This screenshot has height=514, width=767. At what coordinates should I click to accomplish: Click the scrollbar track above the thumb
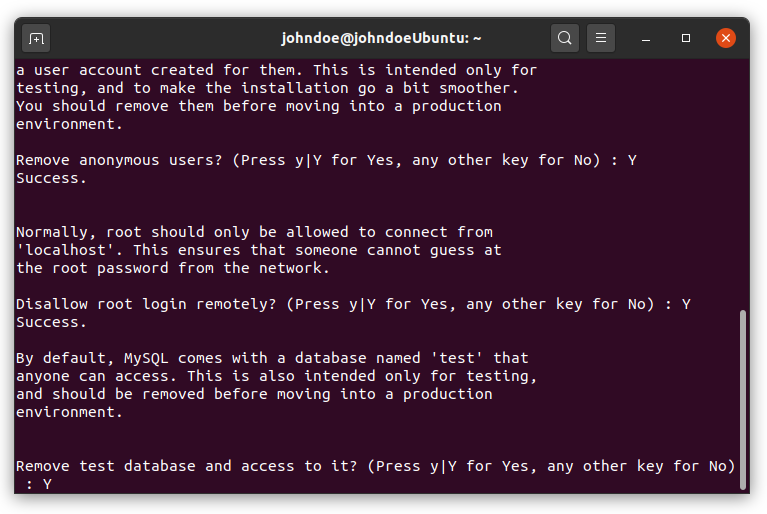[743, 185]
